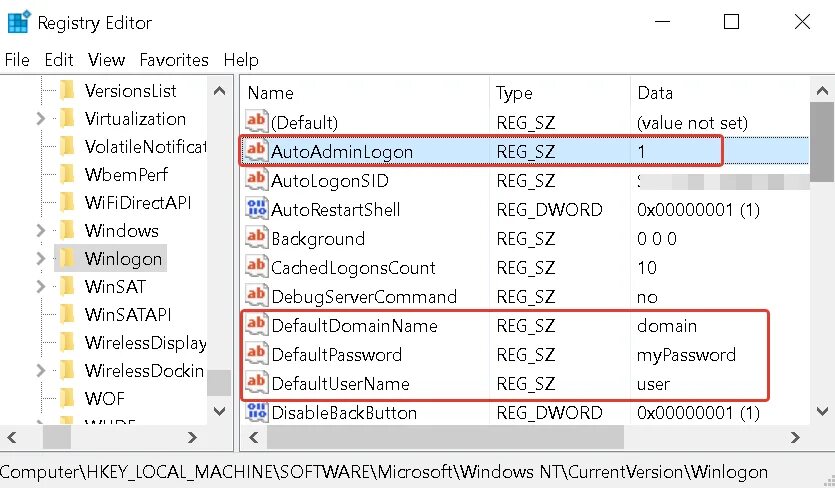Click the folder icon of Winlogon key
This screenshot has width=835, height=488.
coord(67,258)
